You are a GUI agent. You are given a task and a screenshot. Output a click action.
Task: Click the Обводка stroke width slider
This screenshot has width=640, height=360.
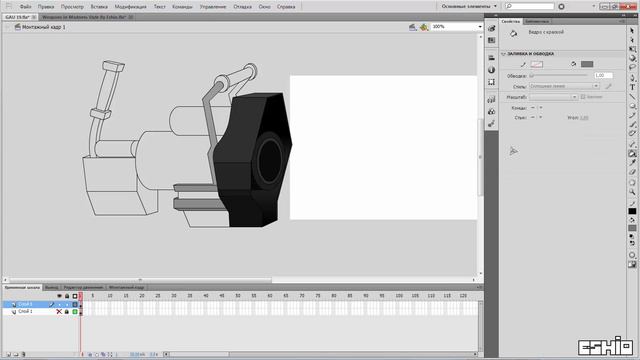pos(558,76)
